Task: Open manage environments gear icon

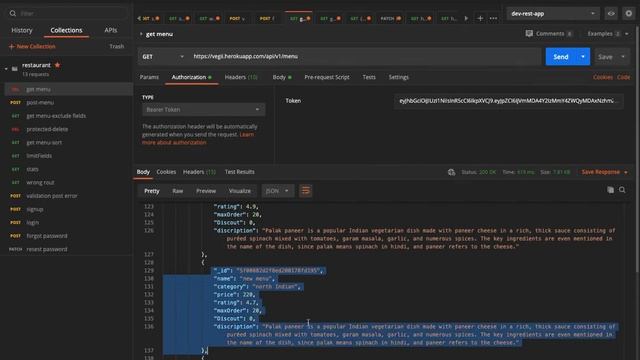Action: coord(629,13)
